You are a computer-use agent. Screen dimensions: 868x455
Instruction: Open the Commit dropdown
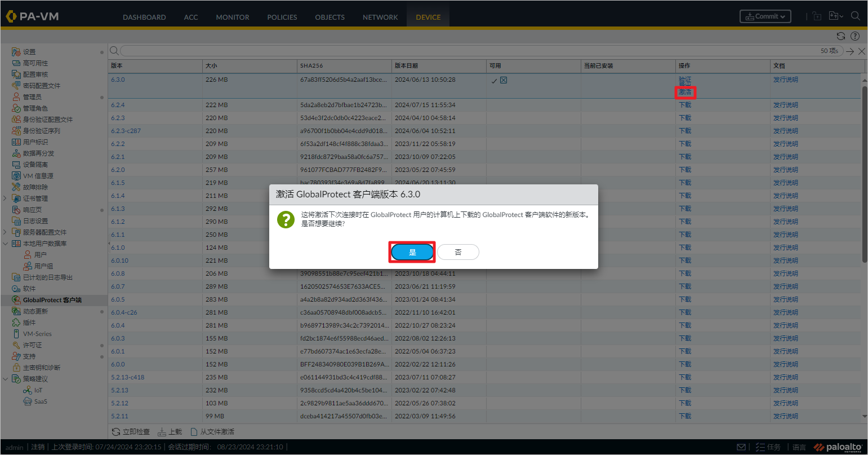coord(765,16)
